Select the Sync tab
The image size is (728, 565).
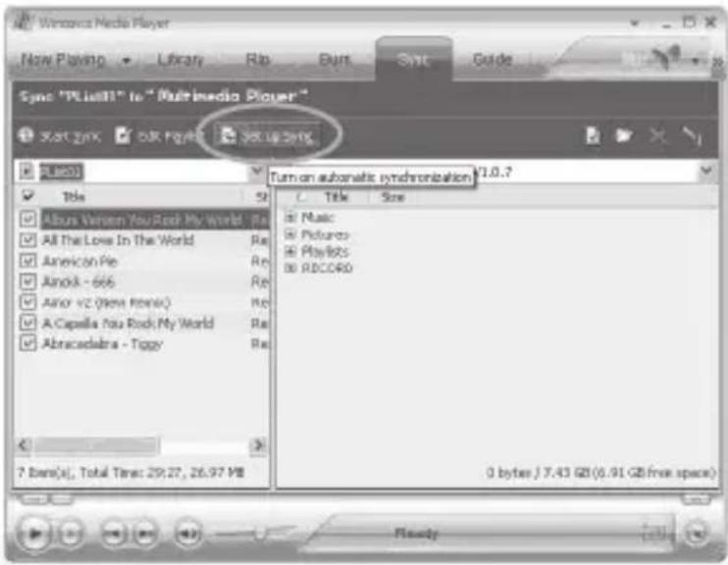click(413, 60)
